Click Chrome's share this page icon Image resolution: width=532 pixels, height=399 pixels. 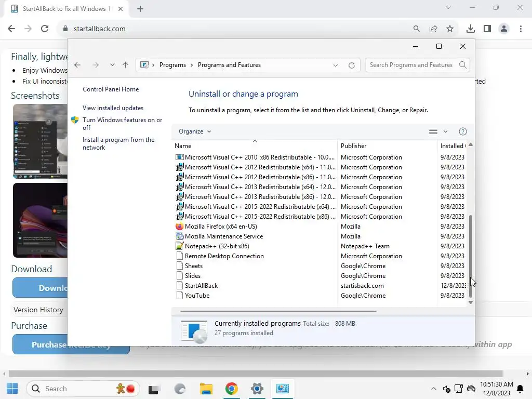click(x=433, y=29)
